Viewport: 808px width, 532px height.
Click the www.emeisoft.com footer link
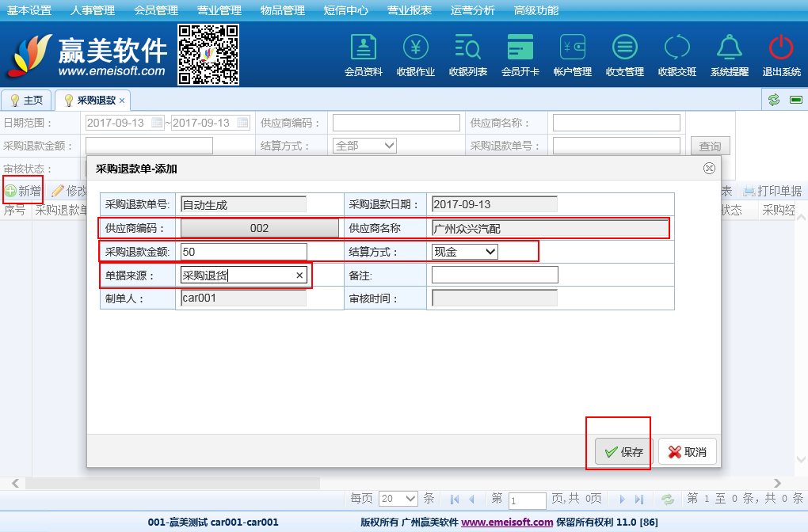pyautogui.click(x=507, y=522)
